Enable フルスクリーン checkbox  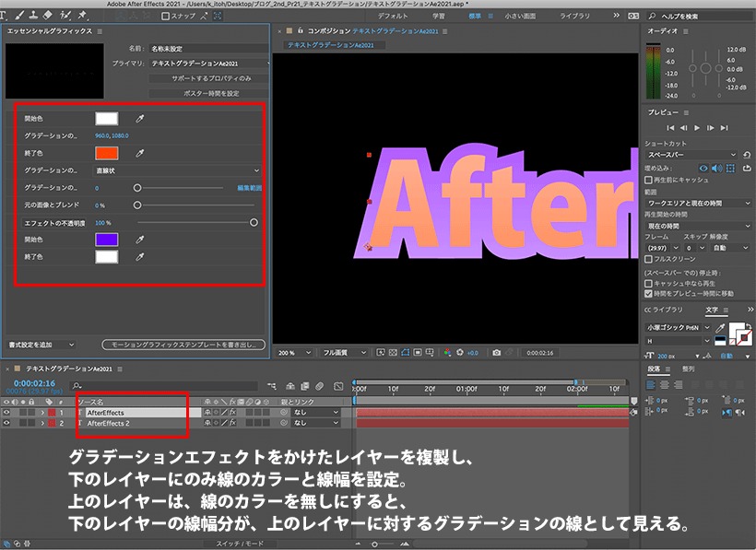point(648,259)
